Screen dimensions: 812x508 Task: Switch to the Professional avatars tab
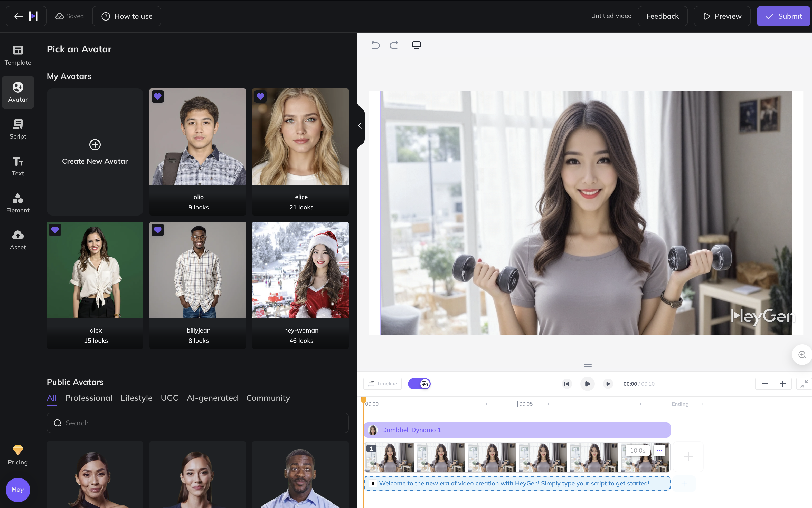[x=88, y=398]
